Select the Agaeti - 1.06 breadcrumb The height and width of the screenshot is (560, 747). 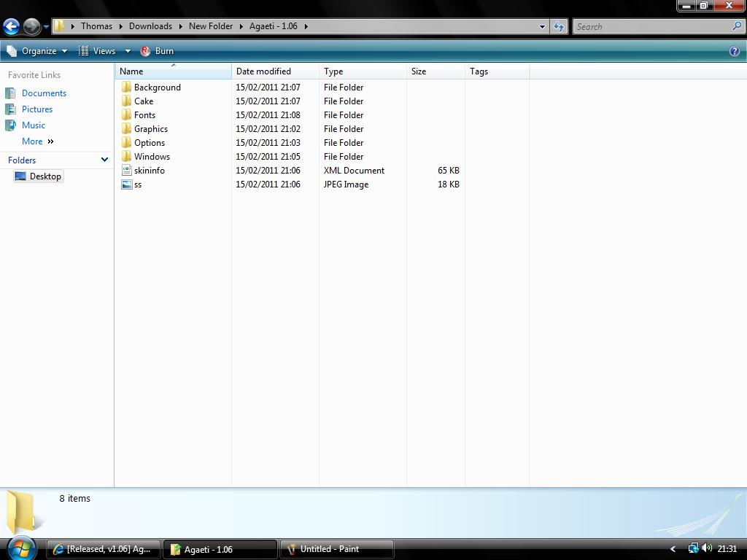pos(273,26)
